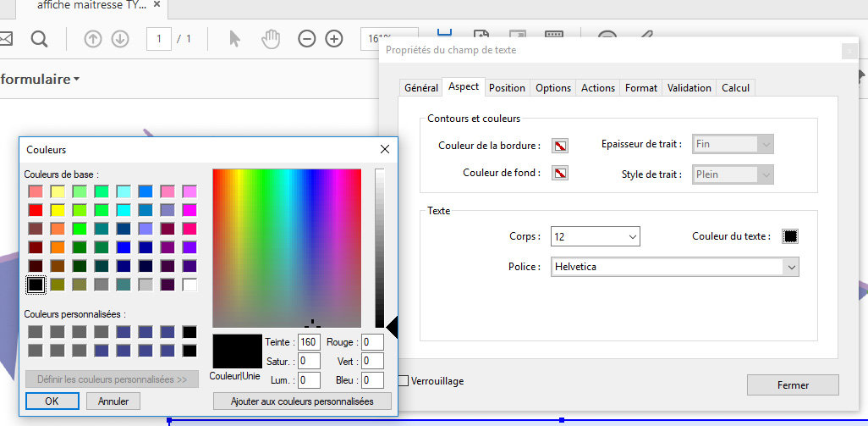Click Ajouter aux couleurs personnalisées
The width and height of the screenshot is (868, 426).
pyautogui.click(x=302, y=401)
